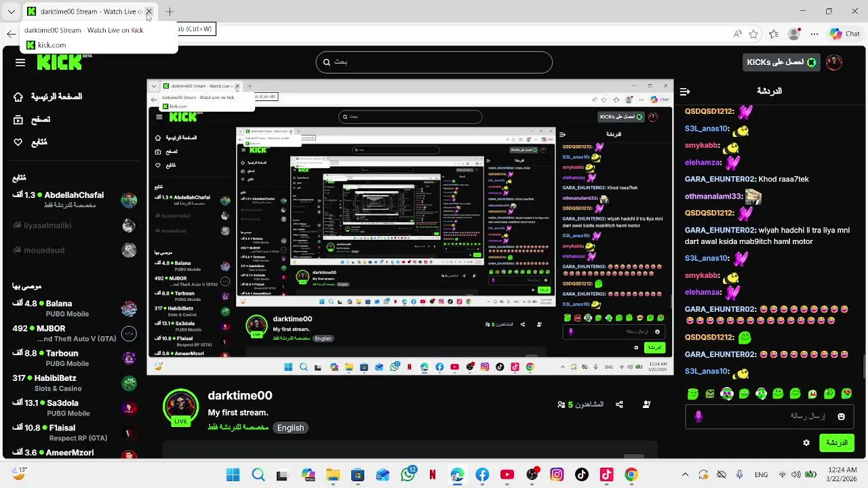Viewport: 868px width, 488px height.
Task: Open the Browse sidebar item
Action: (41, 119)
